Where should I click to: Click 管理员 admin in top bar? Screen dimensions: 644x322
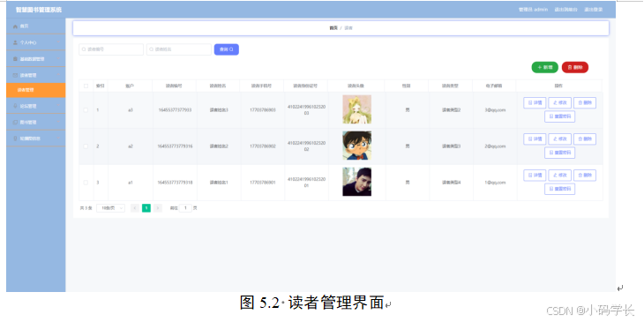533,10
